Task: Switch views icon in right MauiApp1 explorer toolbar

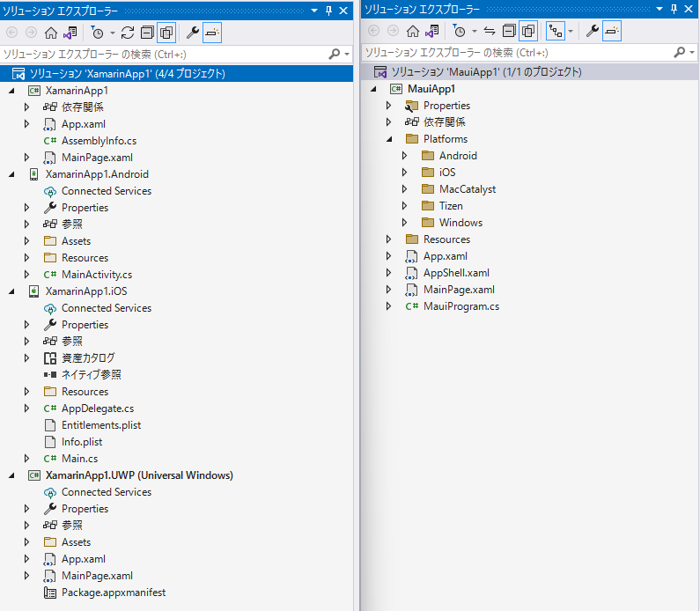Action: click(x=432, y=31)
